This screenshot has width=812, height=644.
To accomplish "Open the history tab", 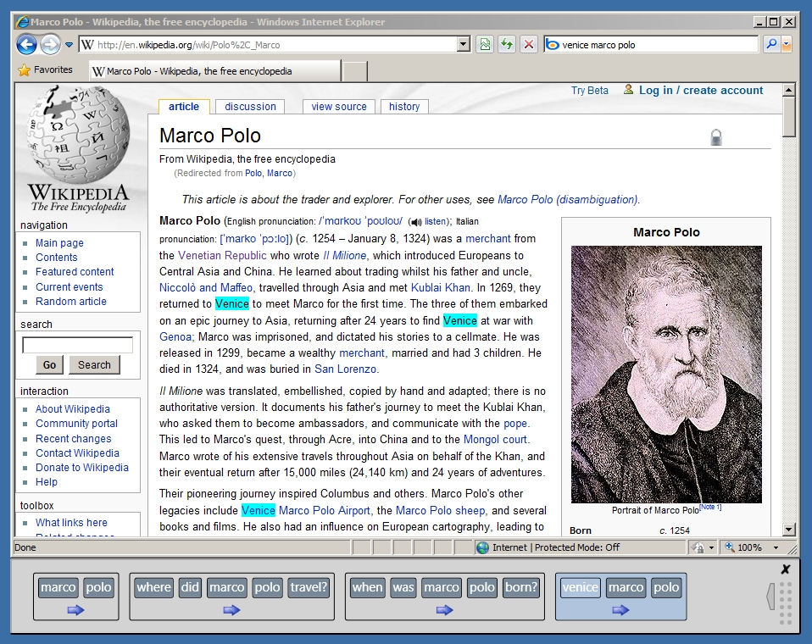I will pyautogui.click(x=404, y=107).
